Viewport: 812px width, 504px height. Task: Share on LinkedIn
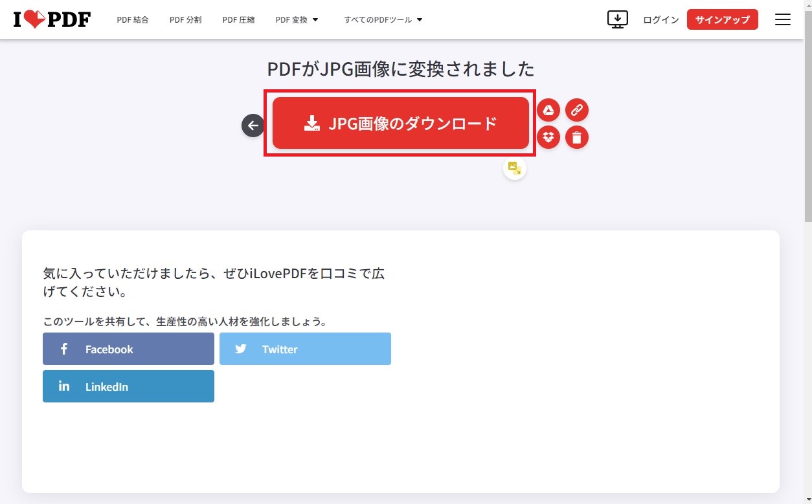pos(128,386)
